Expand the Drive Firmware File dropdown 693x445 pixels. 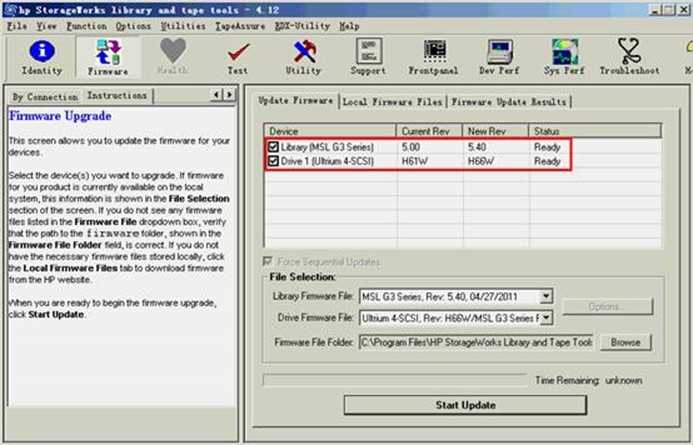(546, 317)
